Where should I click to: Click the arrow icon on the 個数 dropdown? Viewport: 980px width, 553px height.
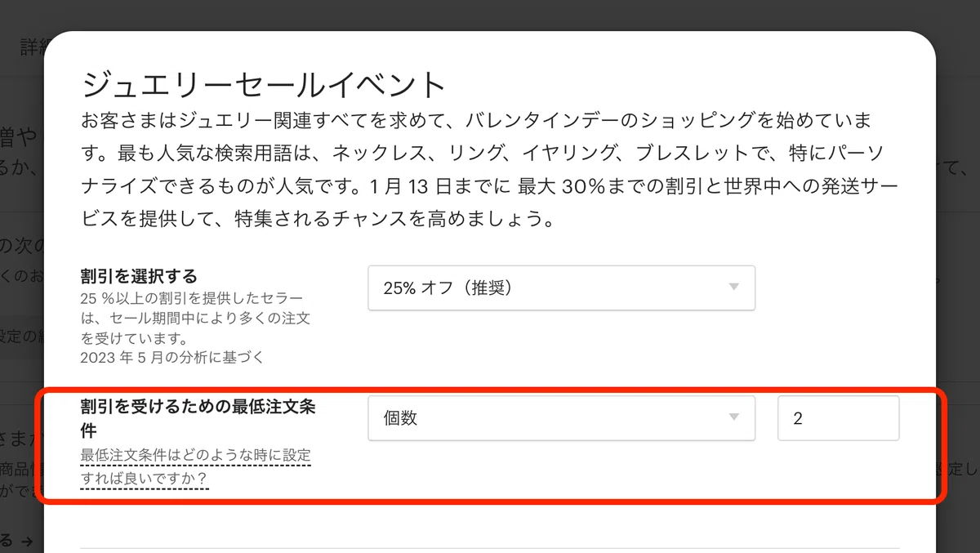(x=733, y=417)
